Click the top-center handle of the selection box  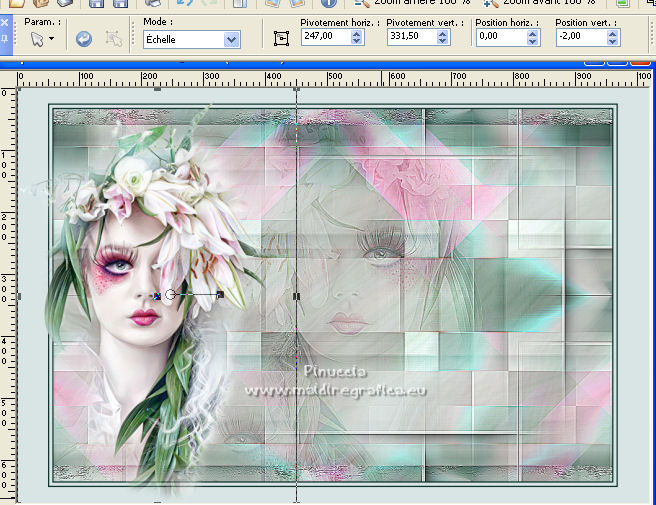[x=157, y=89]
